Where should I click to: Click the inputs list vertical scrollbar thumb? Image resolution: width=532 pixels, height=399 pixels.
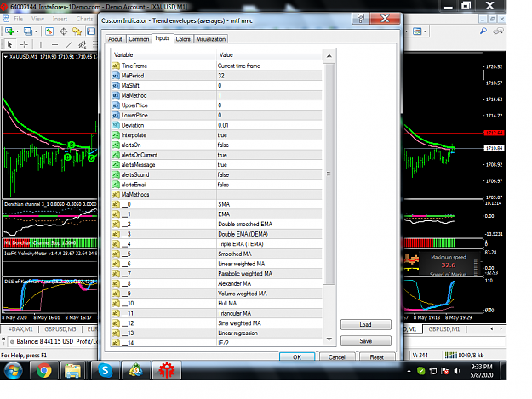pos(329,174)
